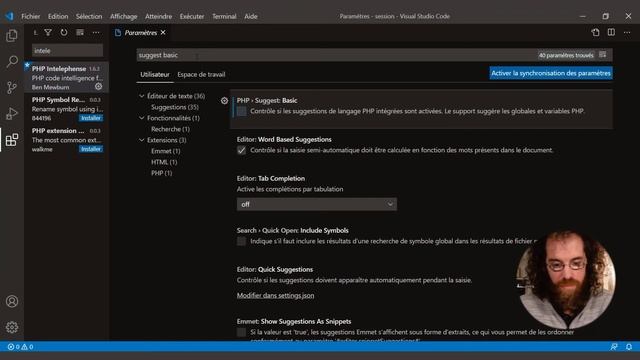This screenshot has width=640, height=360.
Task: Select Emmet (1) in settings tree
Action: click(x=166, y=151)
